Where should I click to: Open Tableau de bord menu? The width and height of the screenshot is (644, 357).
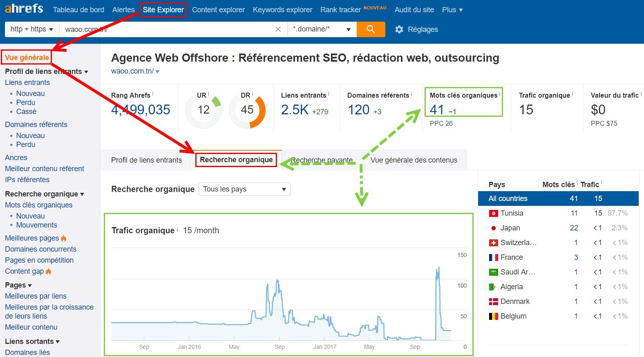click(78, 10)
